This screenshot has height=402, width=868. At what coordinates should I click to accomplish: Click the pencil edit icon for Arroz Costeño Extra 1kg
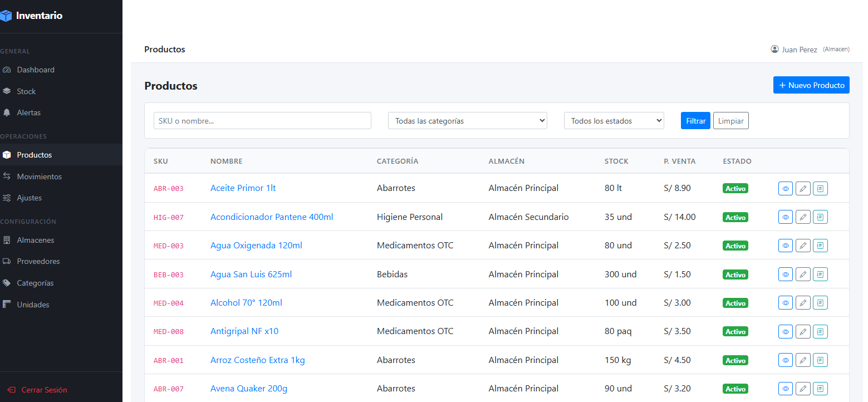tap(802, 360)
